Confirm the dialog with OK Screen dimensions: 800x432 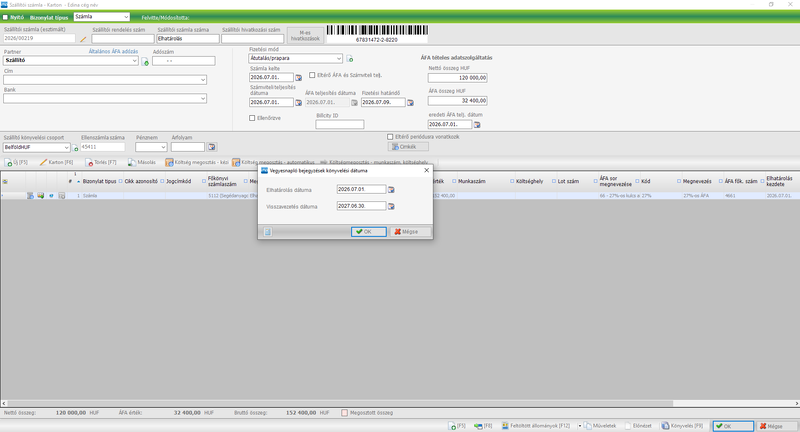coord(368,232)
